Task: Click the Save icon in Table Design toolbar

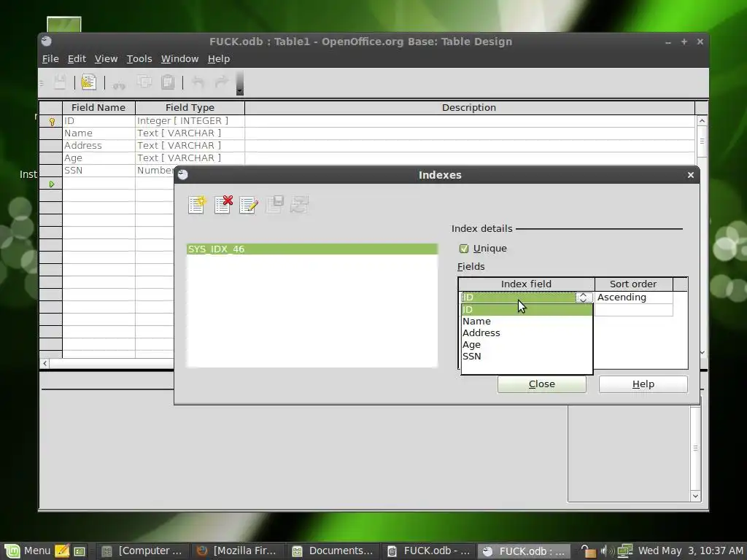Action: click(x=60, y=82)
